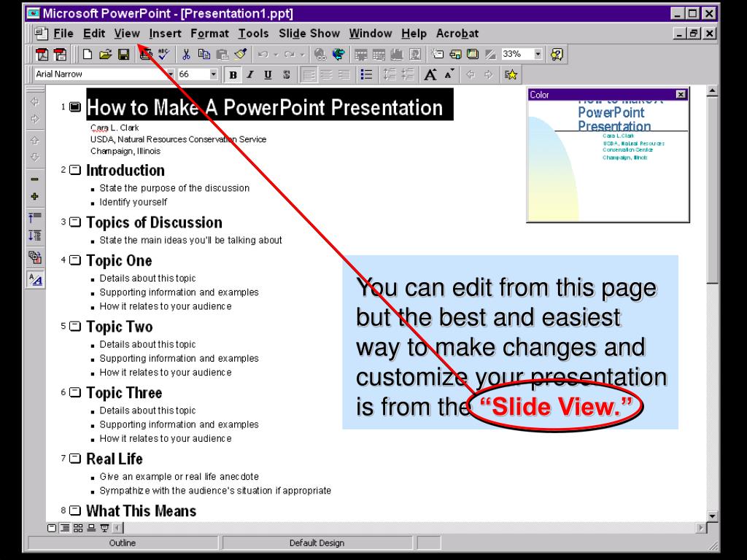Toggle Center alignment
The image size is (747, 560).
(326, 75)
